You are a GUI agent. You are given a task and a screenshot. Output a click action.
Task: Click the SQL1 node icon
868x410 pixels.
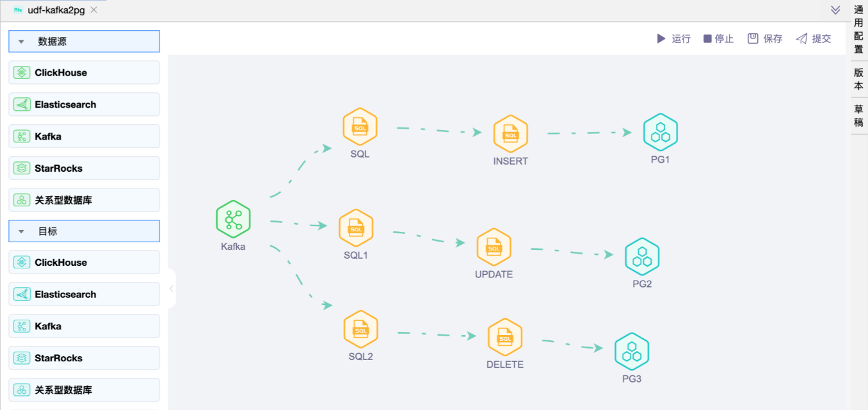pyautogui.click(x=356, y=228)
